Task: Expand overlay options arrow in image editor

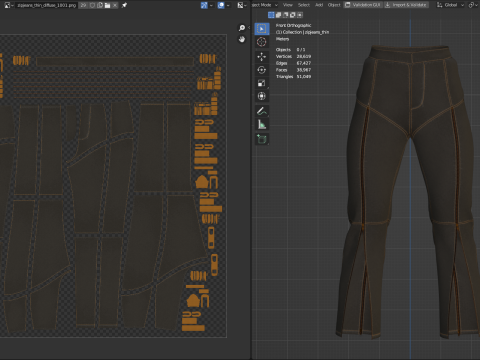Action: (x=228, y=5)
